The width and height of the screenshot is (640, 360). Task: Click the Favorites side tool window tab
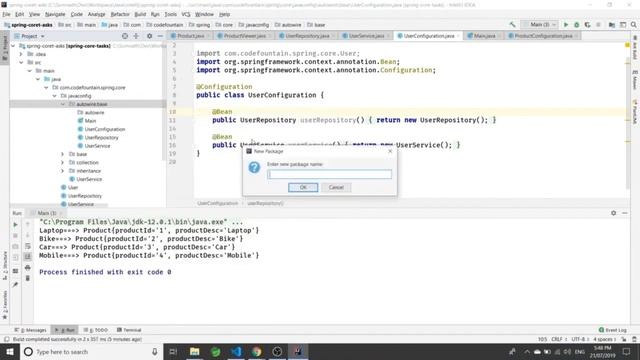5,304
